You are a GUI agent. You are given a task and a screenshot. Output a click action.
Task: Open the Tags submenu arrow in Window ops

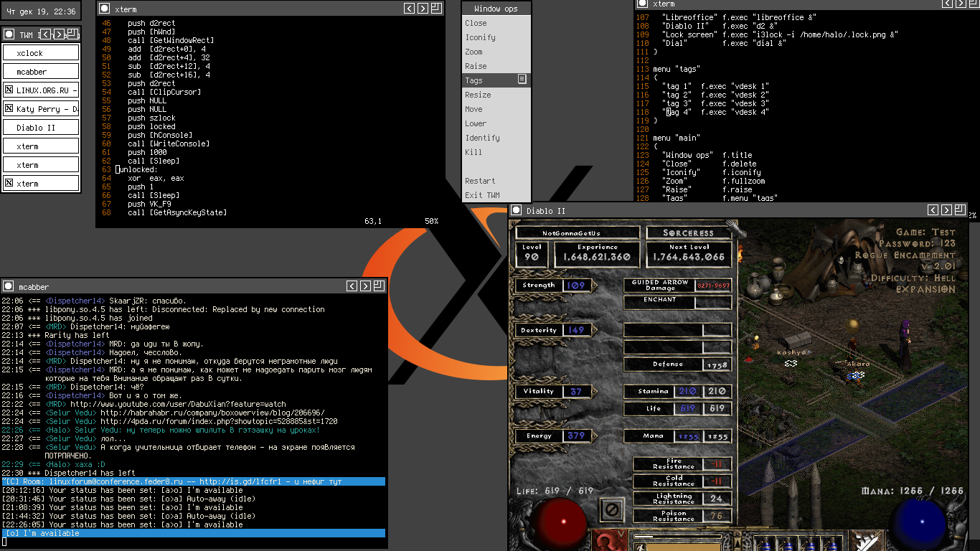point(522,80)
